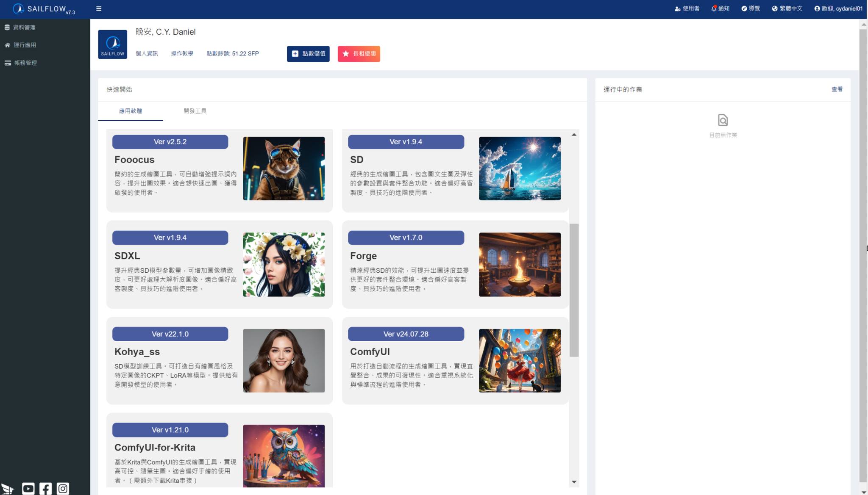Open the 繁體中文 language dropdown

(787, 8)
